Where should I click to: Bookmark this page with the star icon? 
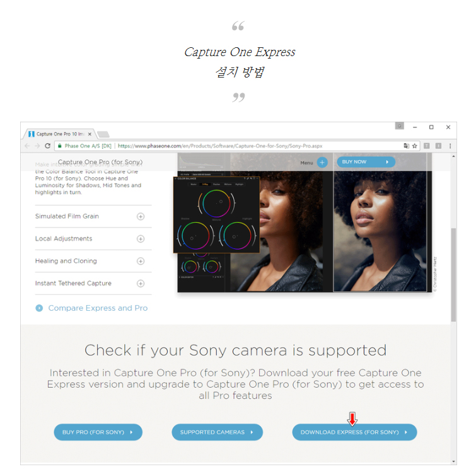(415, 146)
